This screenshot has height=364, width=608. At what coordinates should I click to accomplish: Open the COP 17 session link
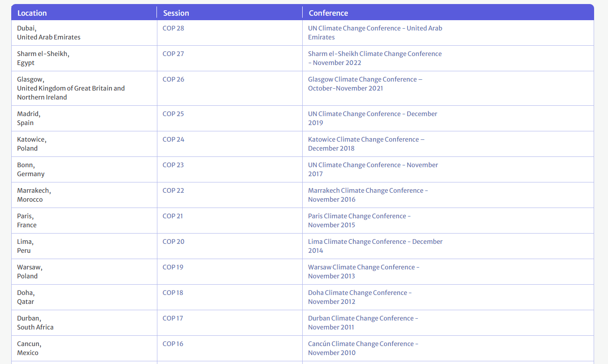click(x=173, y=318)
